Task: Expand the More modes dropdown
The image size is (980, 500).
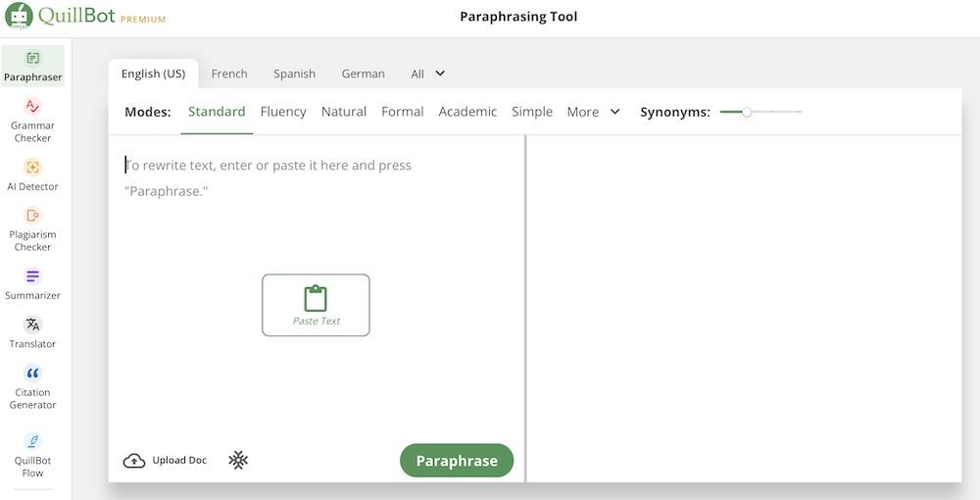Action: pyautogui.click(x=593, y=112)
